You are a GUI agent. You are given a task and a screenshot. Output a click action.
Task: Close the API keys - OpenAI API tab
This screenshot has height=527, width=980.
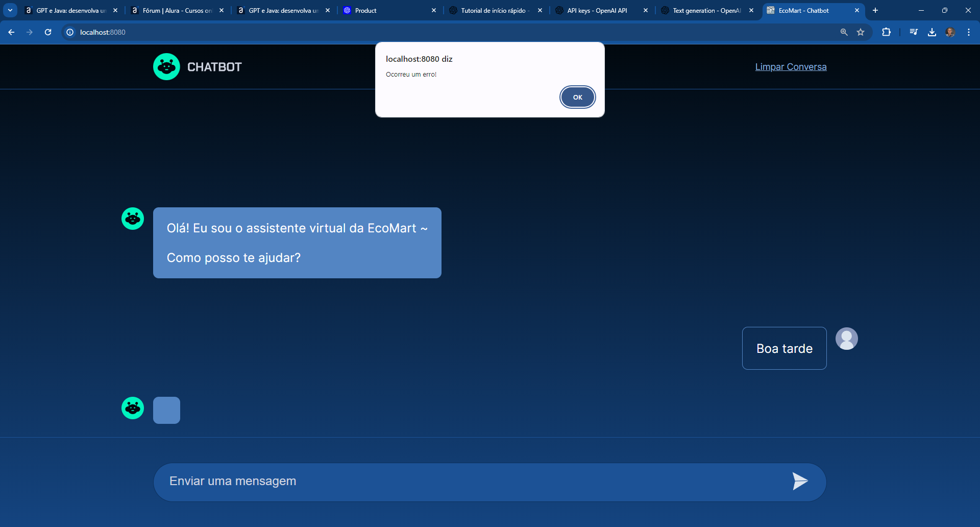click(x=646, y=10)
